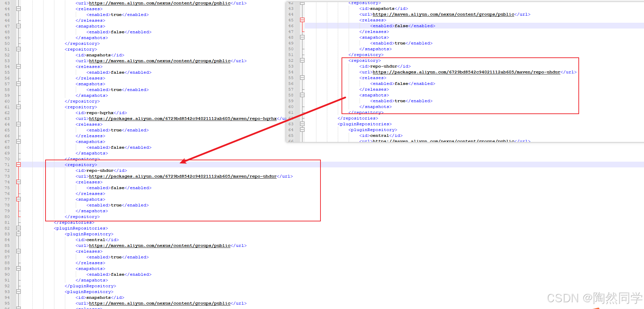
Task: Click line number 71 in left gutter
Action: [7, 165]
